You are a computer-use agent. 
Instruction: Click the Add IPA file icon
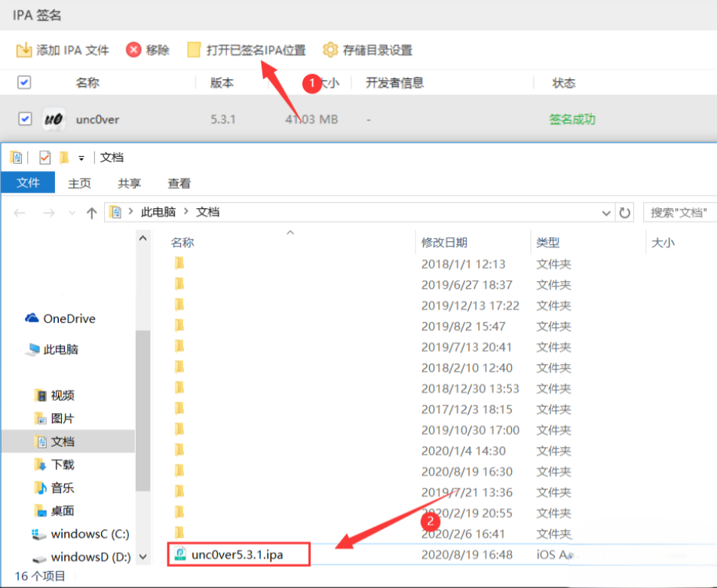coord(24,50)
